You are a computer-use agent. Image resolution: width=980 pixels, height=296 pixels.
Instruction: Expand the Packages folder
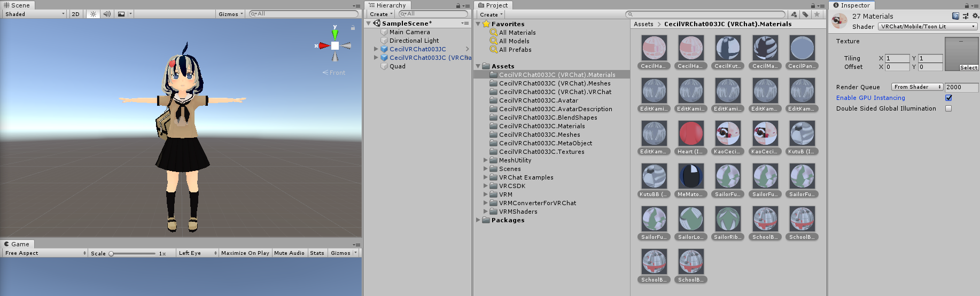478,220
